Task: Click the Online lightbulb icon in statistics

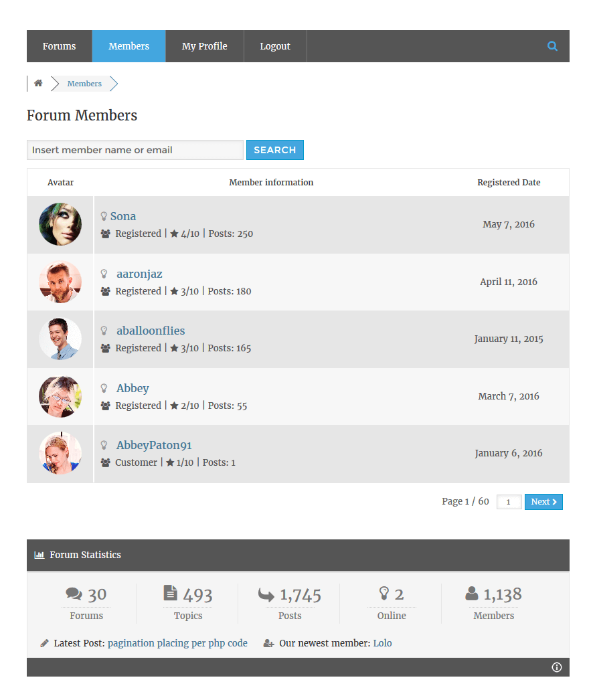Action: point(384,593)
